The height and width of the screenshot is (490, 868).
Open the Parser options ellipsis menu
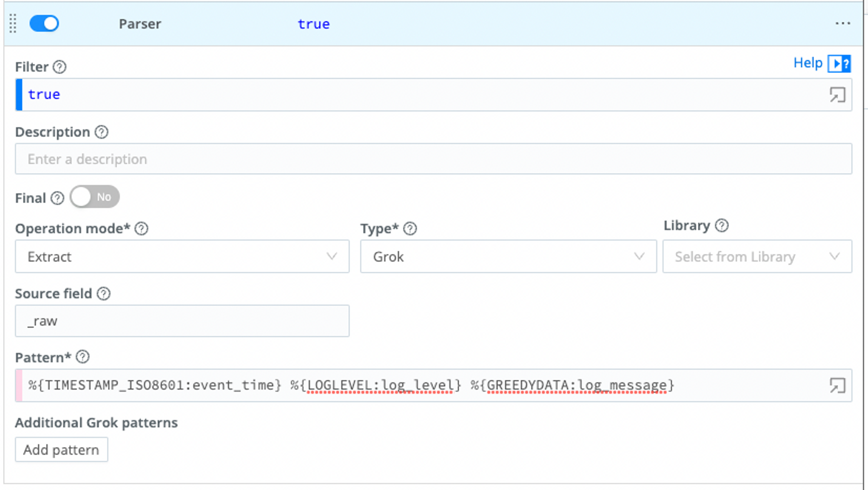(844, 23)
